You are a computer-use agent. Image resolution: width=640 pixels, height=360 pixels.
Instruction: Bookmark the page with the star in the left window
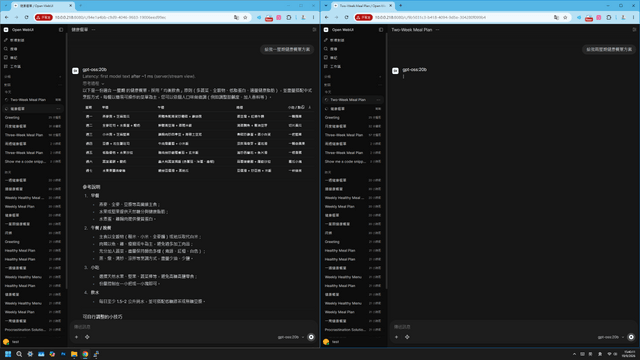pos(245,18)
